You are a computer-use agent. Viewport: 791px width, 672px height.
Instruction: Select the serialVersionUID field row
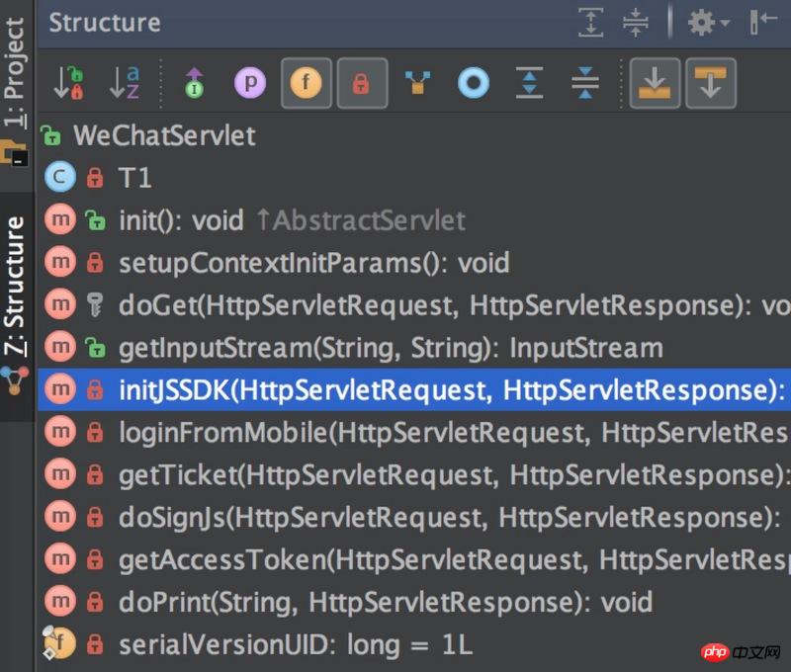(414, 643)
